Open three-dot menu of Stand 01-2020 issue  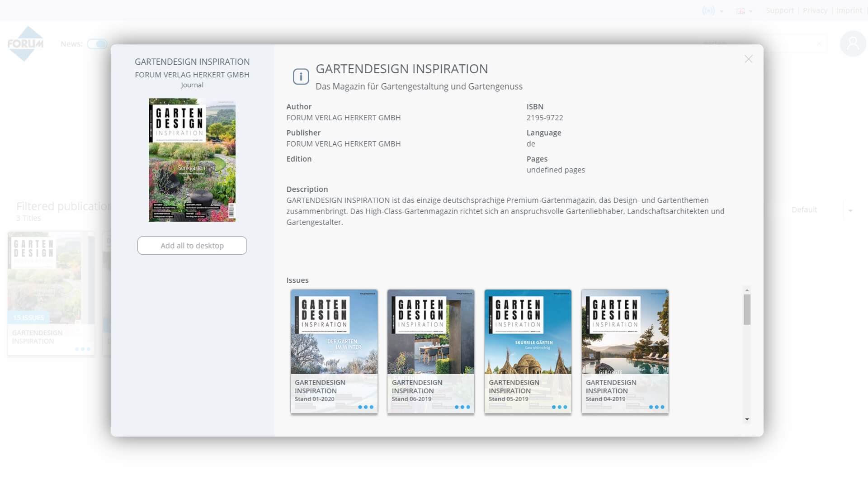tap(365, 407)
